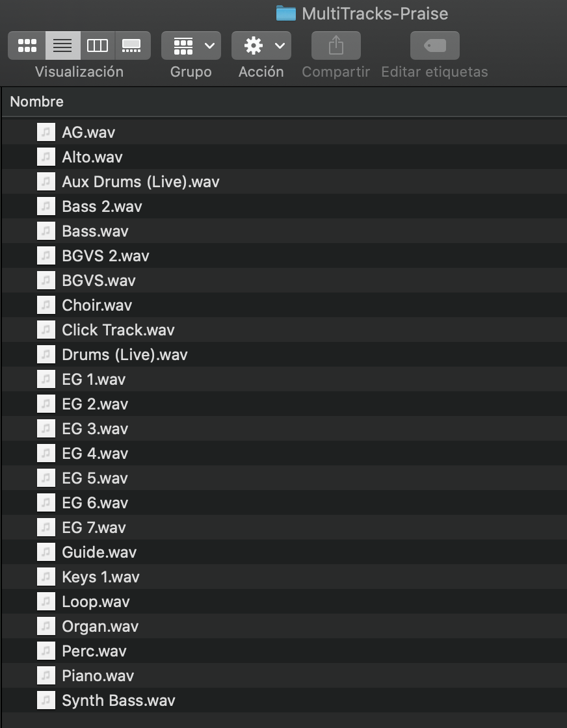
Task: Click the Compartir share icon
Action: pos(336,45)
